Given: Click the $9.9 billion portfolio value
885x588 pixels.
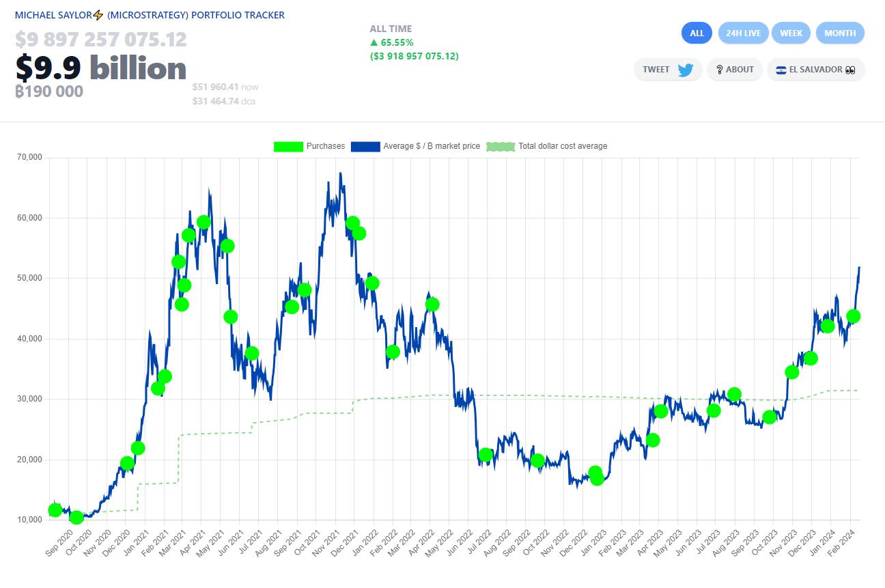Looking at the screenshot, I should coord(100,68).
